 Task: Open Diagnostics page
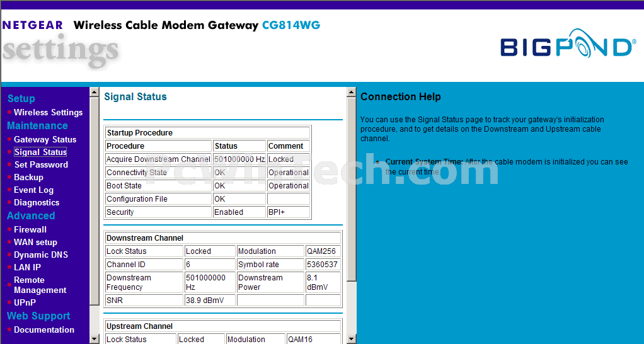36,202
